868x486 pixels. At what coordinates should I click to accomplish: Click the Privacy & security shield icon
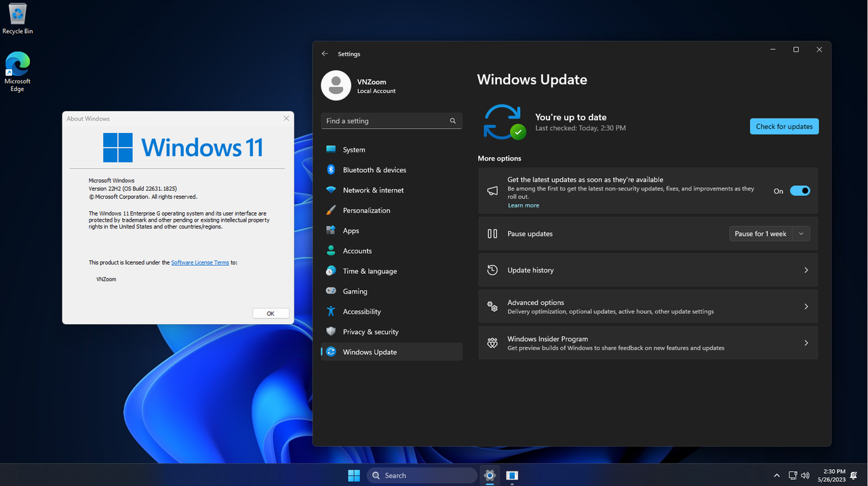331,331
